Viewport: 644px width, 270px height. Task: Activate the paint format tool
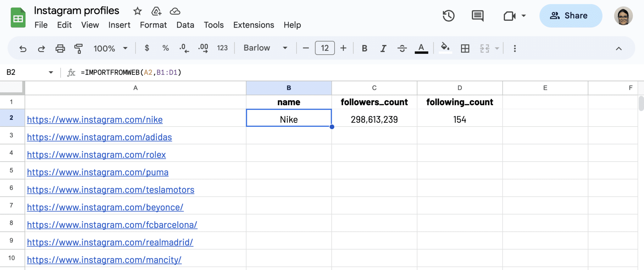coord(78,48)
